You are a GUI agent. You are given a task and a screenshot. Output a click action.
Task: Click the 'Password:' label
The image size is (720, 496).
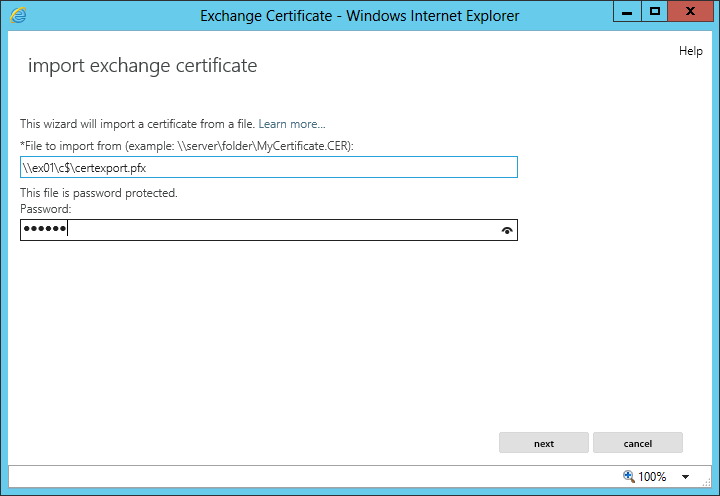46,209
